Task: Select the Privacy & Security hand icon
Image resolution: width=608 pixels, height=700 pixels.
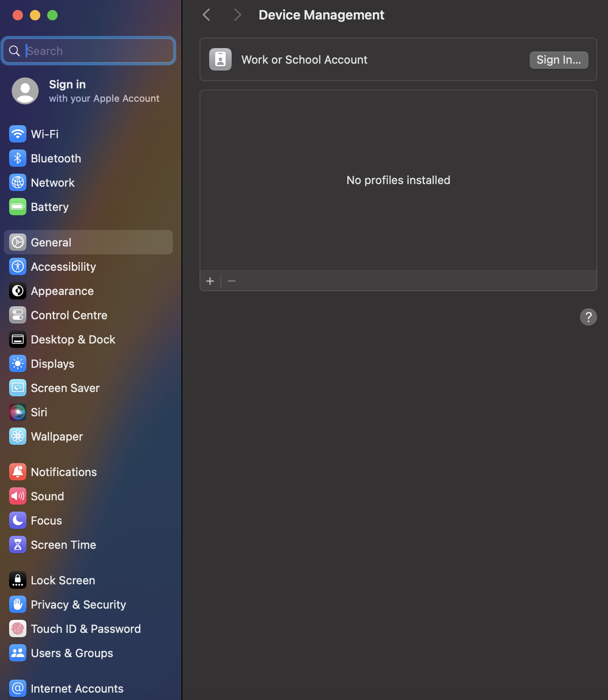Action: (18, 605)
